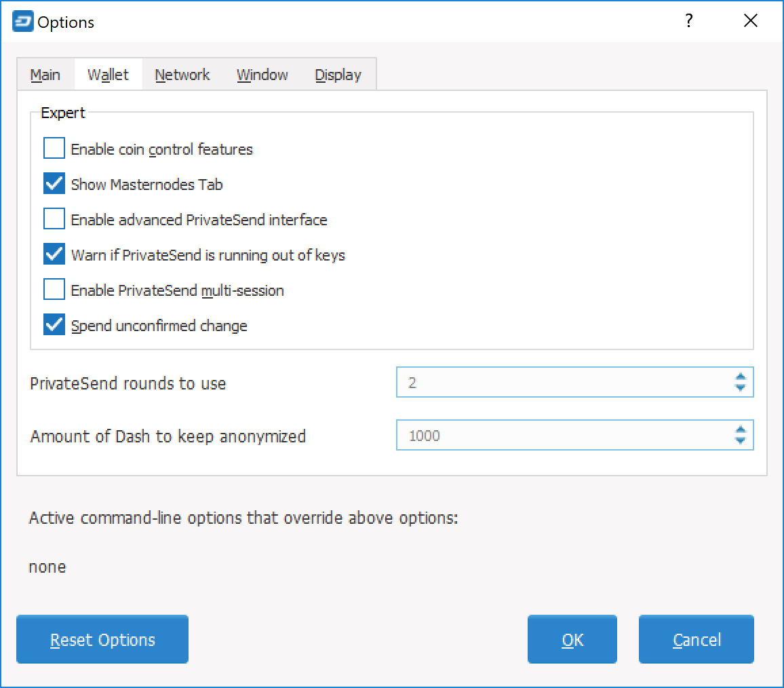This screenshot has height=688, width=784.
Task: Increase amount of Dash to keep anonymized
Action: click(x=741, y=429)
